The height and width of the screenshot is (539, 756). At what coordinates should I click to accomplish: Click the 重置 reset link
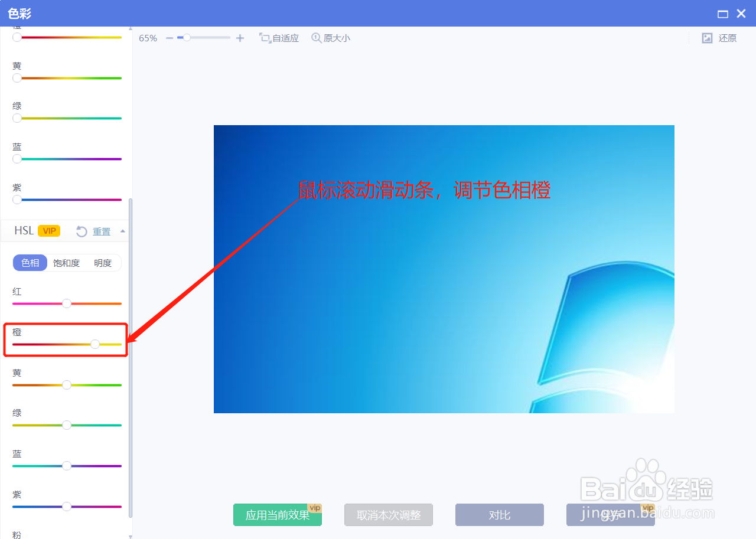102,231
